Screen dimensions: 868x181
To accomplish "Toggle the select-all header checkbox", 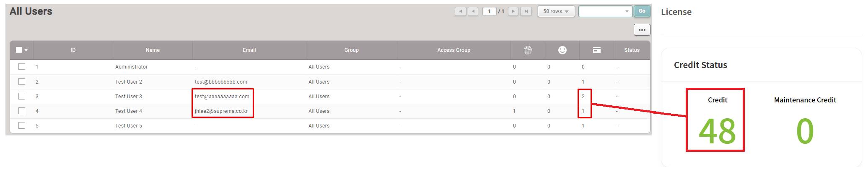I will (19, 50).
